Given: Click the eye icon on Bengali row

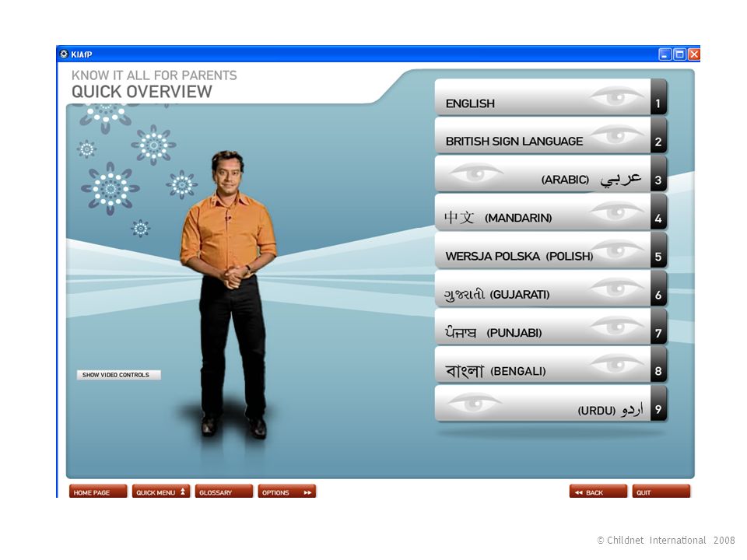Looking at the screenshot, I should [616, 364].
